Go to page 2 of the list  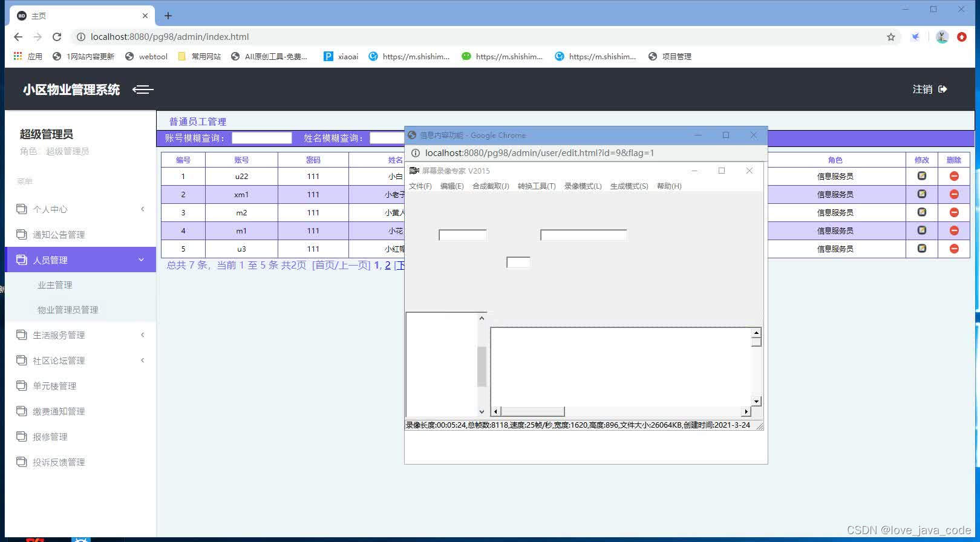click(x=388, y=266)
